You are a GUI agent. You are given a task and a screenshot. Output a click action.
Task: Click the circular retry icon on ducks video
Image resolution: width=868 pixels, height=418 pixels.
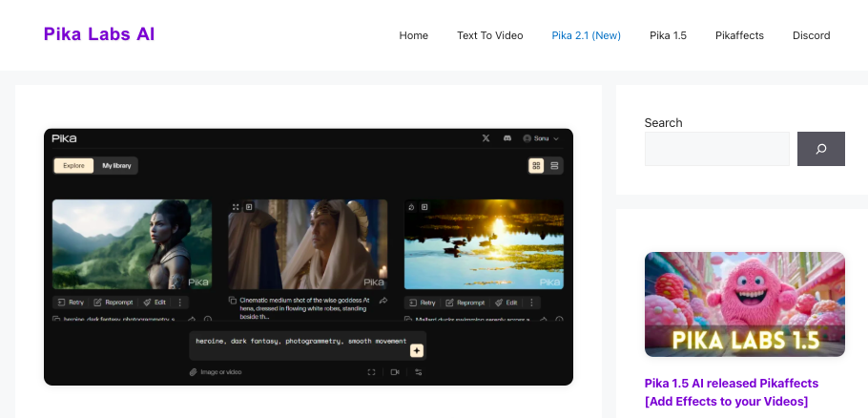411,207
